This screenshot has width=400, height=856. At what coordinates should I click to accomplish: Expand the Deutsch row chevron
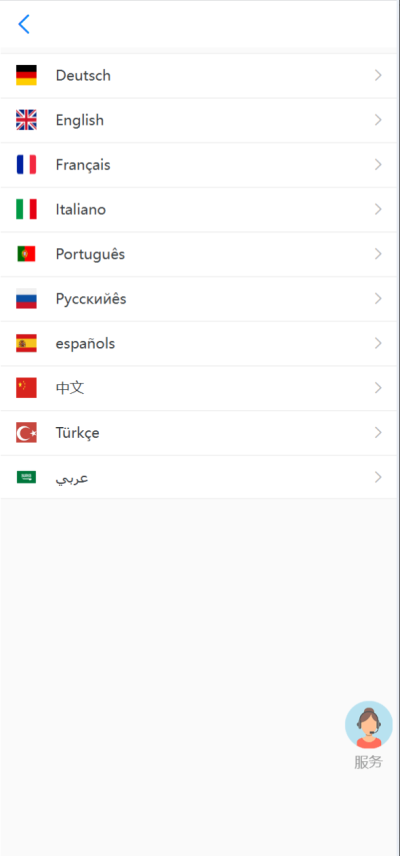378,75
